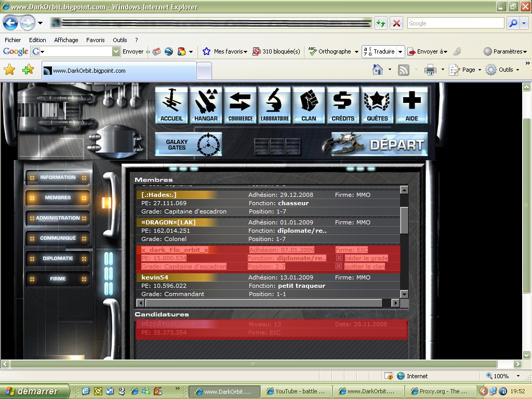Click Google toolbar Envoyer button
Image resolution: width=532 pixels, height=399 pixels.
(132, 51)
